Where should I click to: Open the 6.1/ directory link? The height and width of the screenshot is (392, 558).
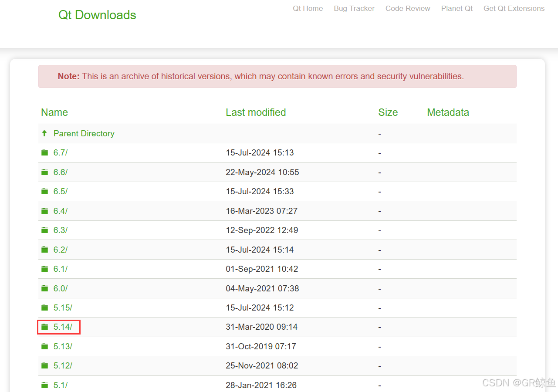tap(61, 269)
